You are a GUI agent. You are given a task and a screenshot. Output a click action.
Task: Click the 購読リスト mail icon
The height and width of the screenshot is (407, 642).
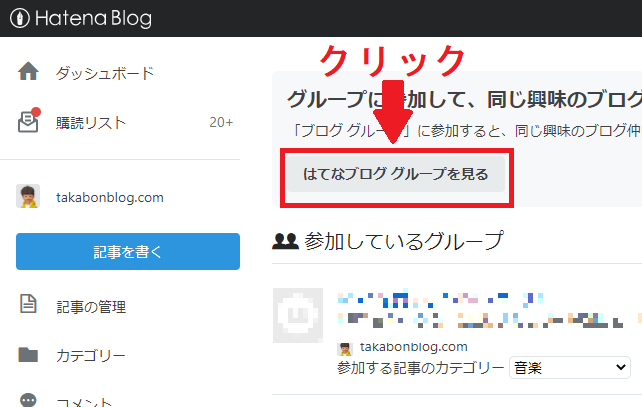tap(28, 122)
